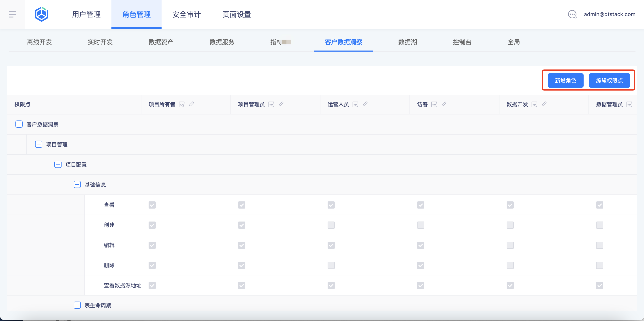Screen dimensions: 644x321
Task: Open the 用户管理 top menu
Action: pyautogui.click(x=86, y=14)
